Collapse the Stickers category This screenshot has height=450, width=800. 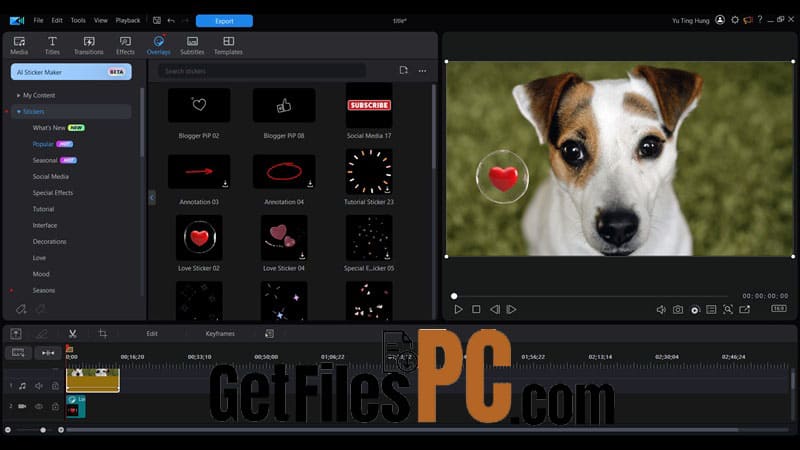(x=19, y=112)
